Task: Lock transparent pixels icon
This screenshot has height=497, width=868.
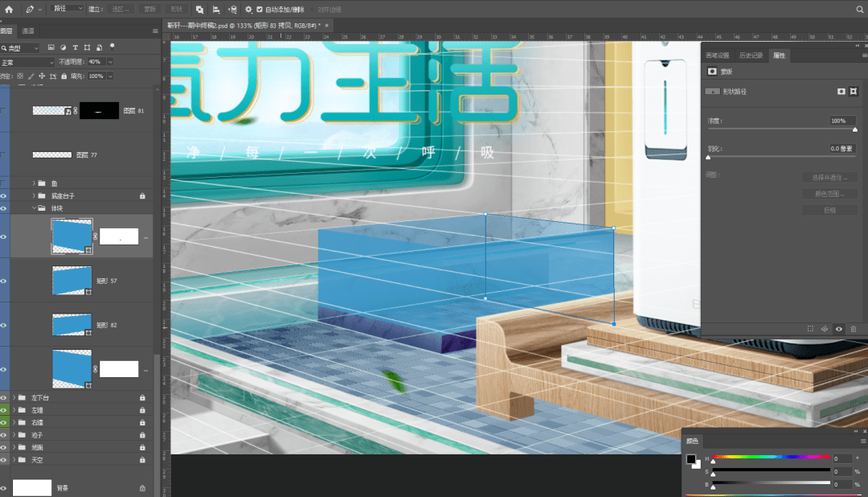Action: [x=20, y=76]
